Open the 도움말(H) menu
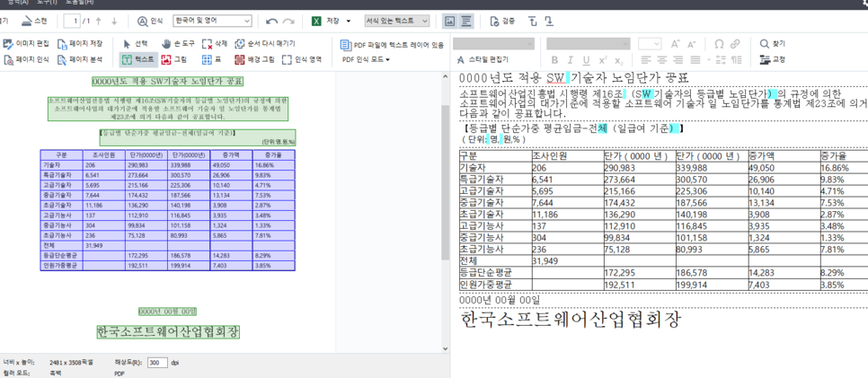Viewport: 868px width, 378px height. (80, 2)
